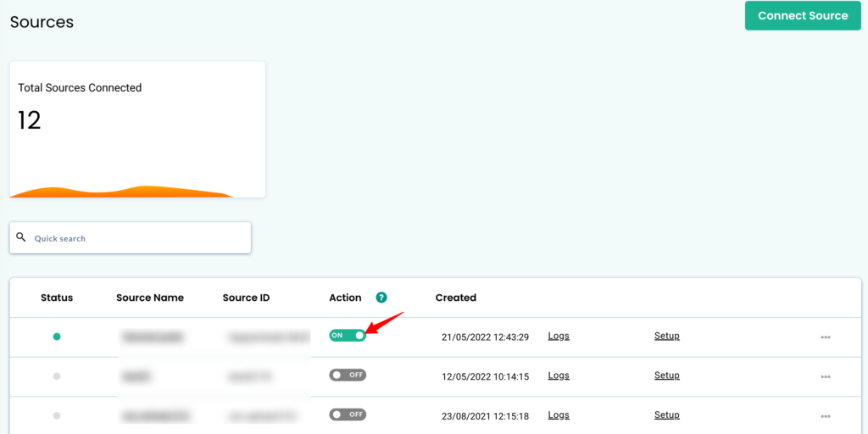
Task: Open Logs for the 21/05/2022 source
Action: [x=559, y=336]
